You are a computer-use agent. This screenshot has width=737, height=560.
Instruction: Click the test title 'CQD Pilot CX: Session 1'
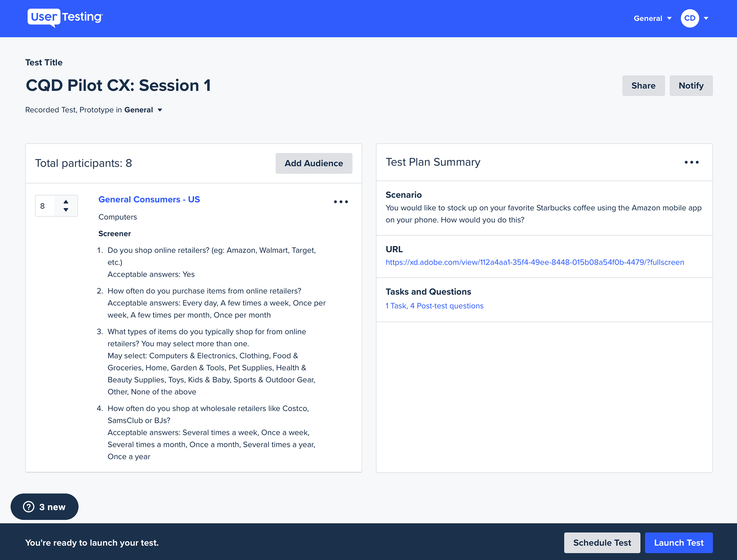click(118, 85)
